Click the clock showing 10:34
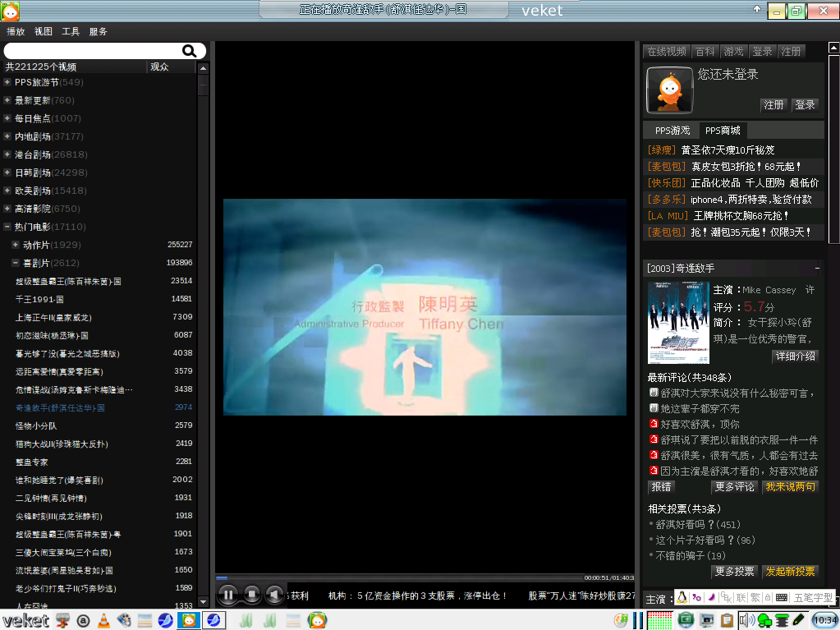This screenshot has width=840, height=630. coord(825,620)
